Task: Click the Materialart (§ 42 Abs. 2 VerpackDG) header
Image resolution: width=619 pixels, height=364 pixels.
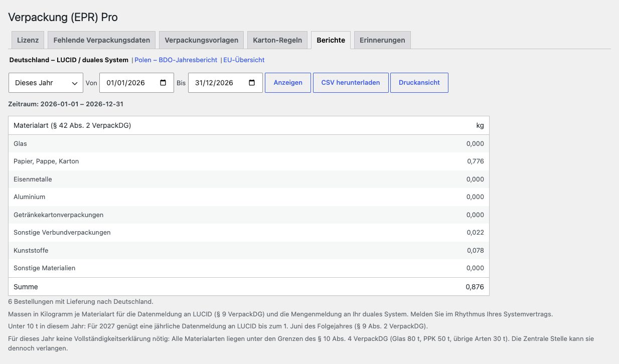Action: pyautogui.click(x=72, y=125)
